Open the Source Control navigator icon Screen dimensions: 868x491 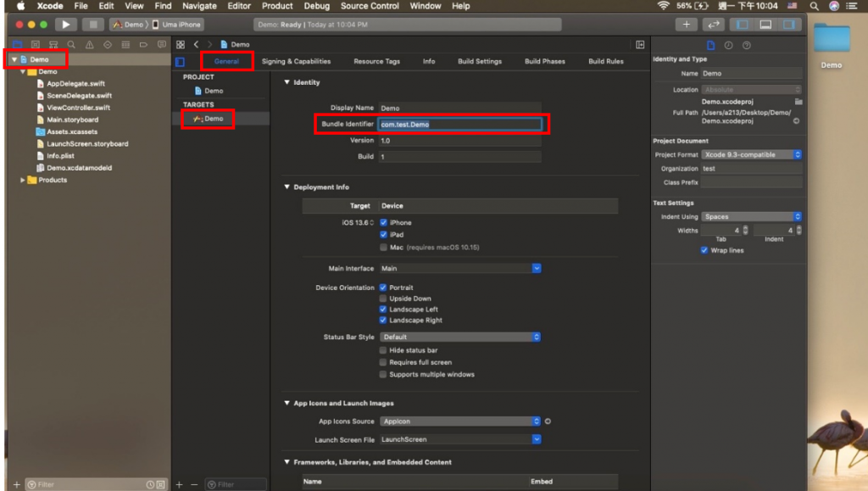[36, 44]
